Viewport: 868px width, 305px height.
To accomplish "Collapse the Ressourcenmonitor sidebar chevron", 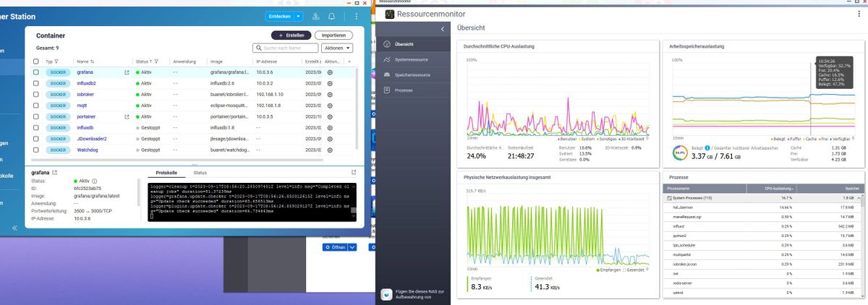I will click(442, 28).
